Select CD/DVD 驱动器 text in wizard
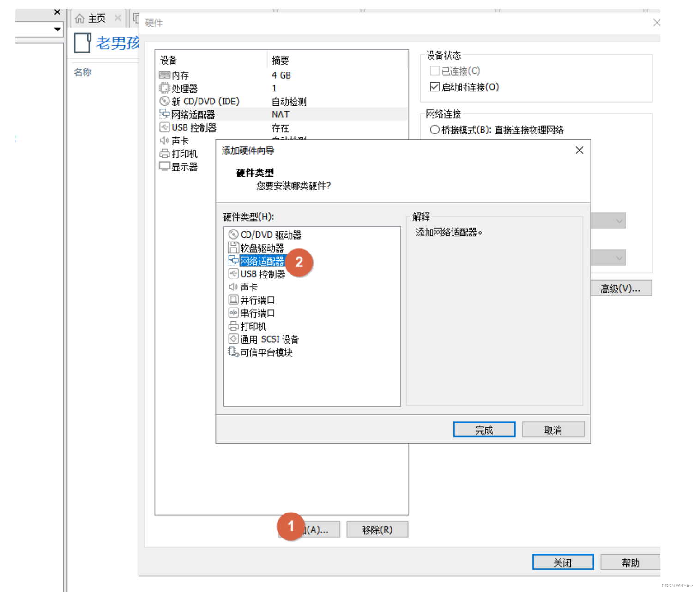Image resolution: width=700 pixels, height=592 pixels. 271,235
